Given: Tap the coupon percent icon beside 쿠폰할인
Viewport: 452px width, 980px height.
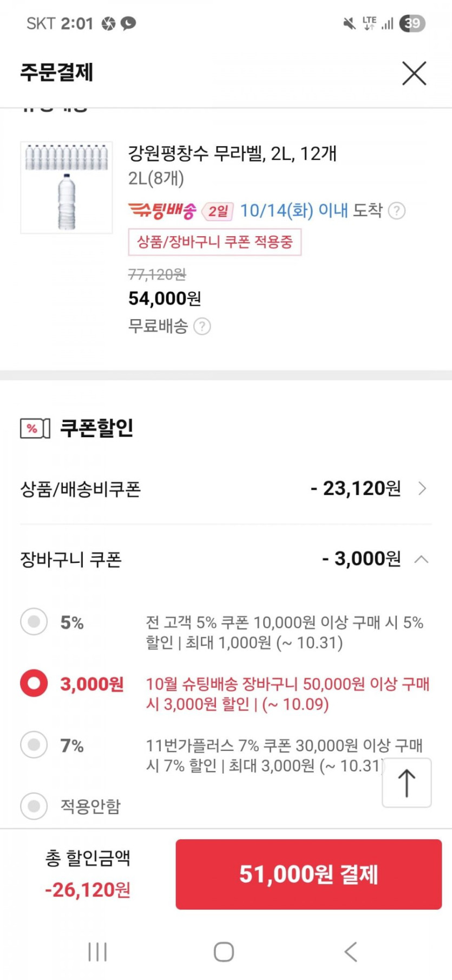Looking at the screenshot, I should (35, 429).
